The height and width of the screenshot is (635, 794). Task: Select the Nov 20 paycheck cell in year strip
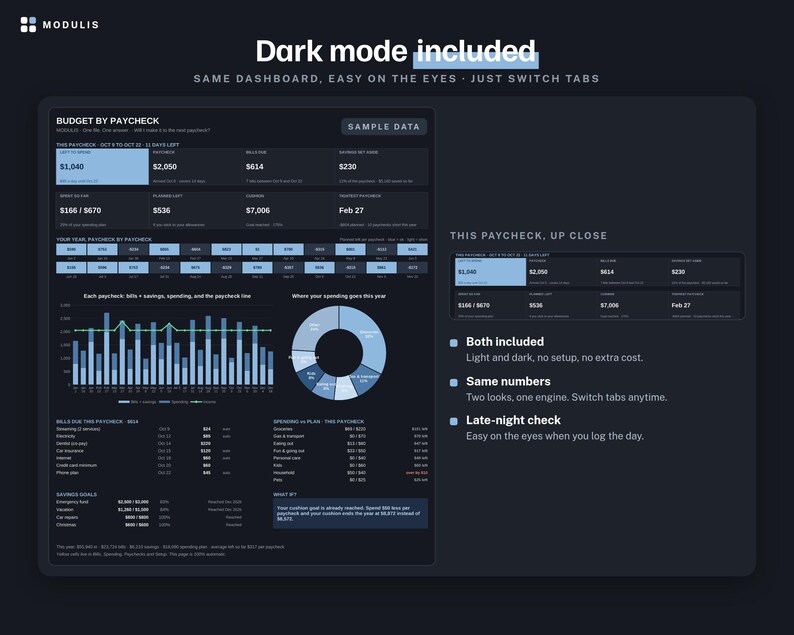coord(413,267)
